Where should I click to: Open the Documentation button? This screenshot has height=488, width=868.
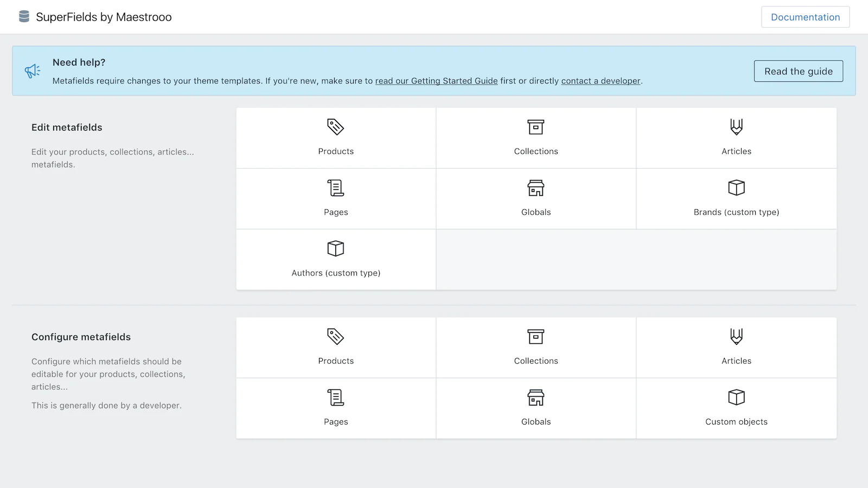(x=805, y=17)
